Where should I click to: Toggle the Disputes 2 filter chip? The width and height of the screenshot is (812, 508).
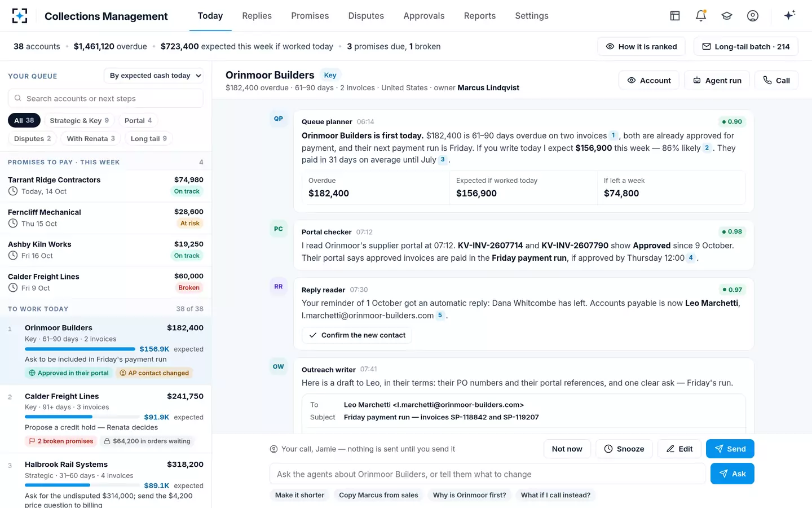point(32,138)
